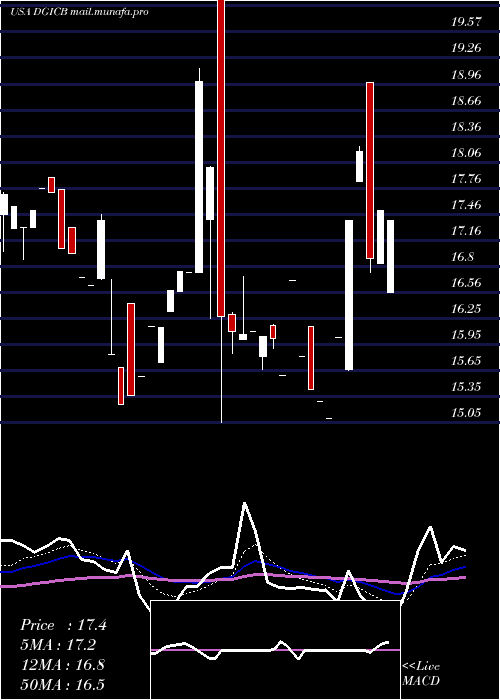Viewport: 500px width, 700px height.
Task: Click the 19.26 price axis label
Action: (466, 48)
